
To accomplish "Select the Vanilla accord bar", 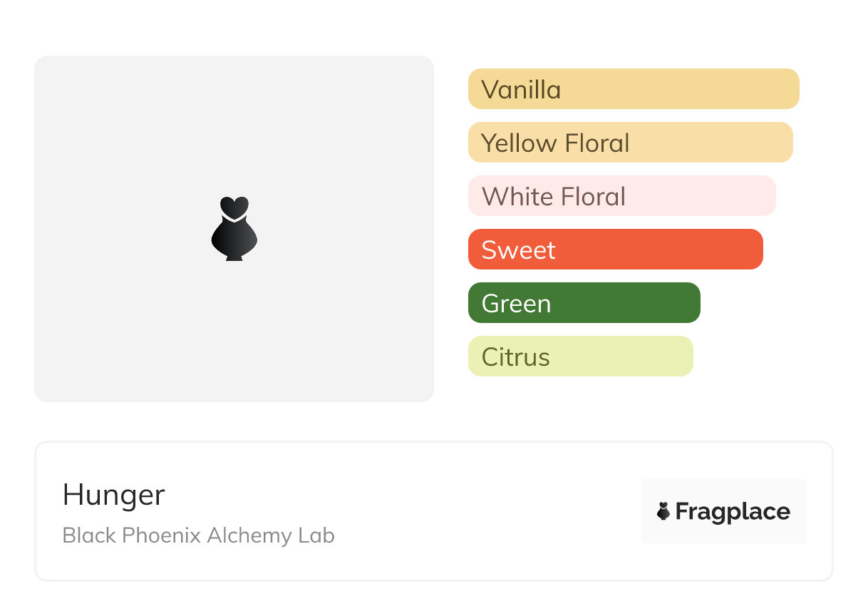I will [633, 89].
